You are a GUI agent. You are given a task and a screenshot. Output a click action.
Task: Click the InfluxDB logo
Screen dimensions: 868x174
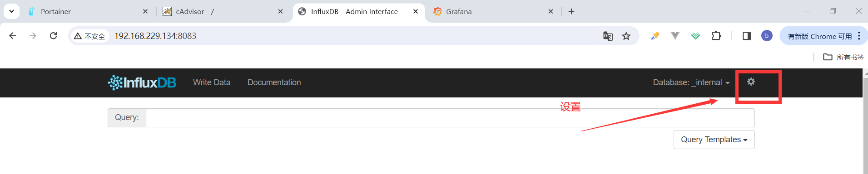(142, 82)
